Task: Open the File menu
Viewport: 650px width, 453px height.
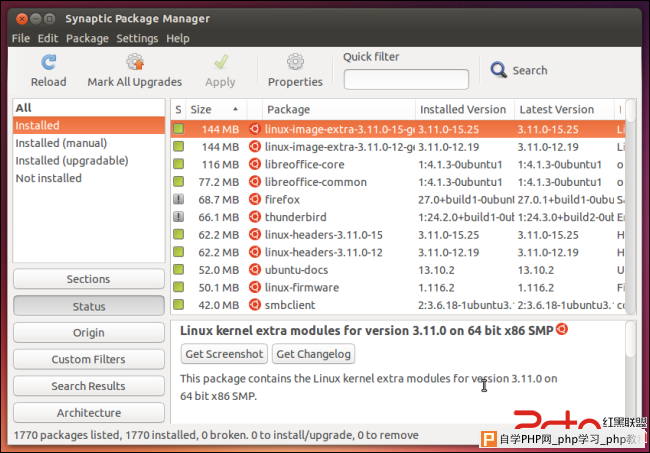Action: tap(21, 39)
